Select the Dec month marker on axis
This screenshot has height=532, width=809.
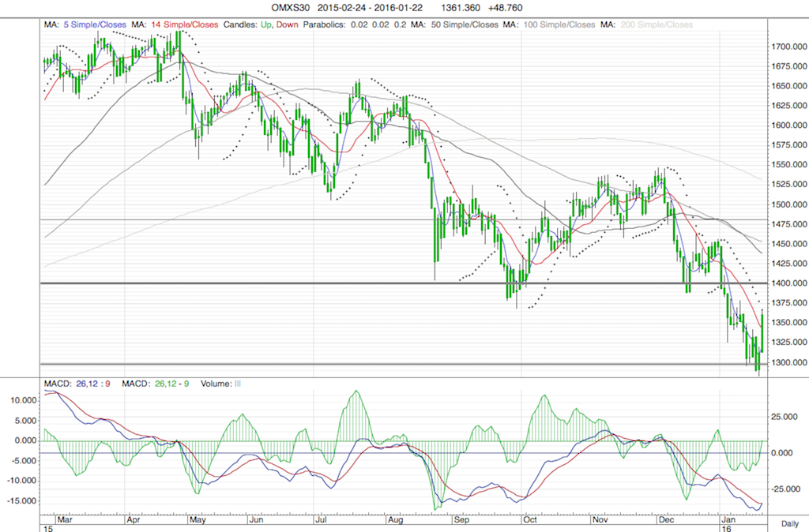(666, 521)
